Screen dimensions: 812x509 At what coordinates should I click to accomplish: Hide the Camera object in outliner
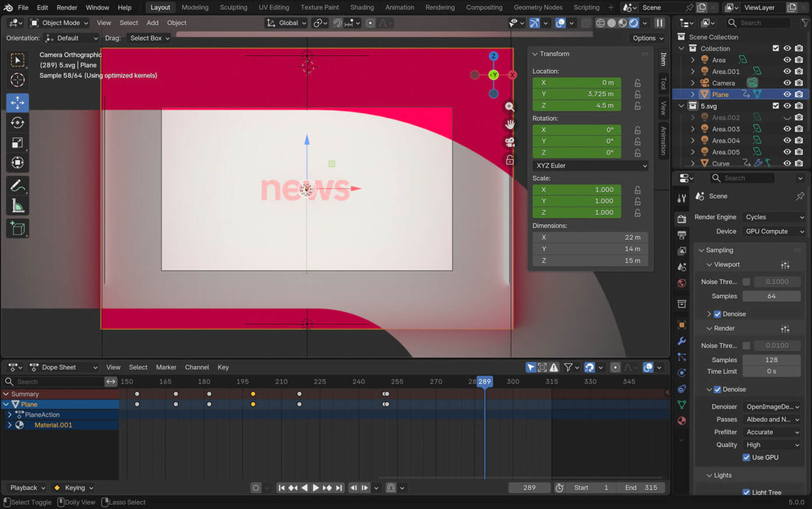coord(787,83)
